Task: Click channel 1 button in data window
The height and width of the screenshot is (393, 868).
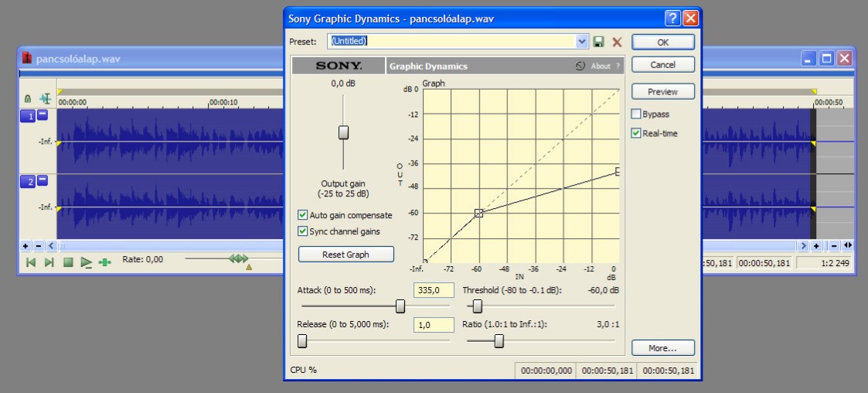Action: click(28, 116)
